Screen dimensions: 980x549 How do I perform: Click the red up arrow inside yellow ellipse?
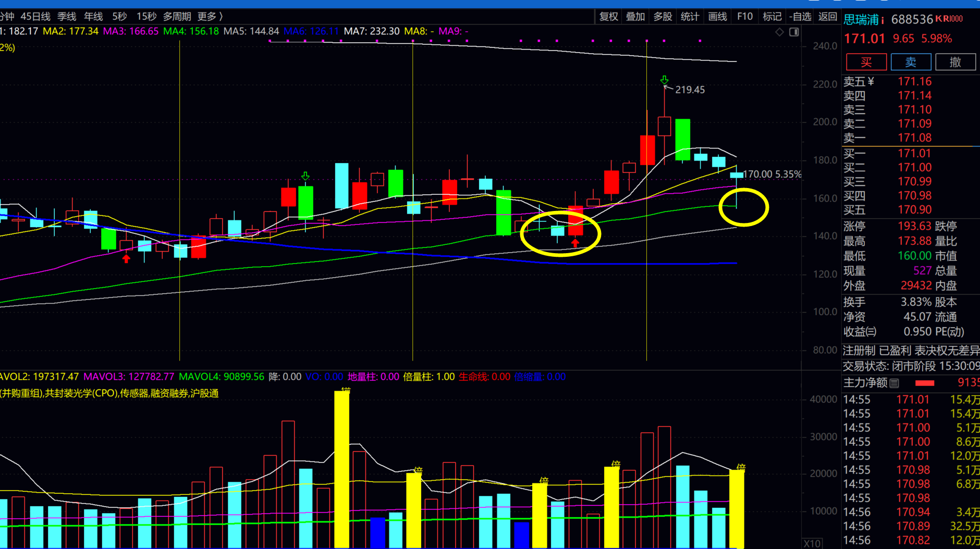click(575, 243)
